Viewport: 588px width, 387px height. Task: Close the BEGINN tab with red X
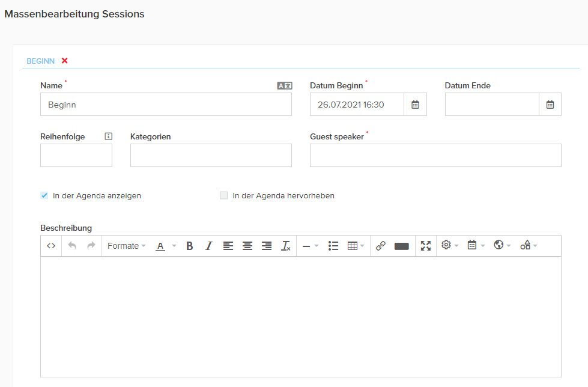tap(65, 61)
